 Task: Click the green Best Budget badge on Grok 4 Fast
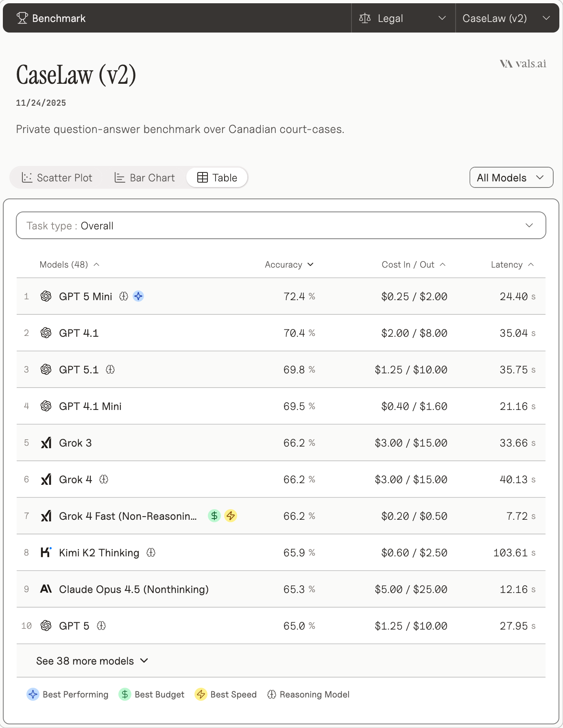coord(214,516)
